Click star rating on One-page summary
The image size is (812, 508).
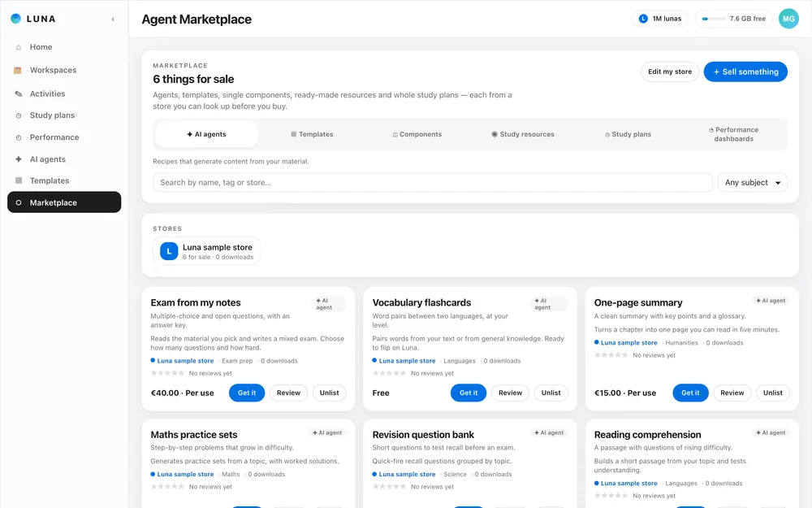click(611, 355)
